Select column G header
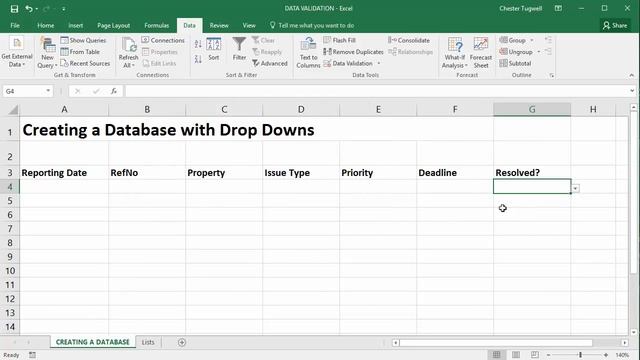Screen dimensions: 640x360 (x=532, y=109)
